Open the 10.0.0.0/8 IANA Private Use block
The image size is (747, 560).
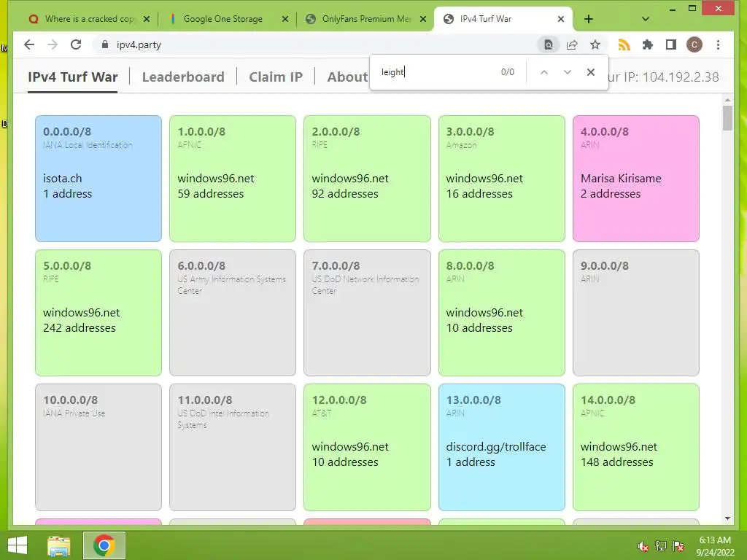coord(98,447)
